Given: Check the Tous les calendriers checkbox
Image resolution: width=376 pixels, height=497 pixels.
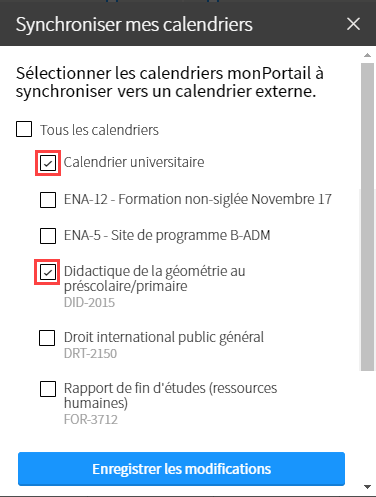Looking at the screenshot, I should 24,129.
